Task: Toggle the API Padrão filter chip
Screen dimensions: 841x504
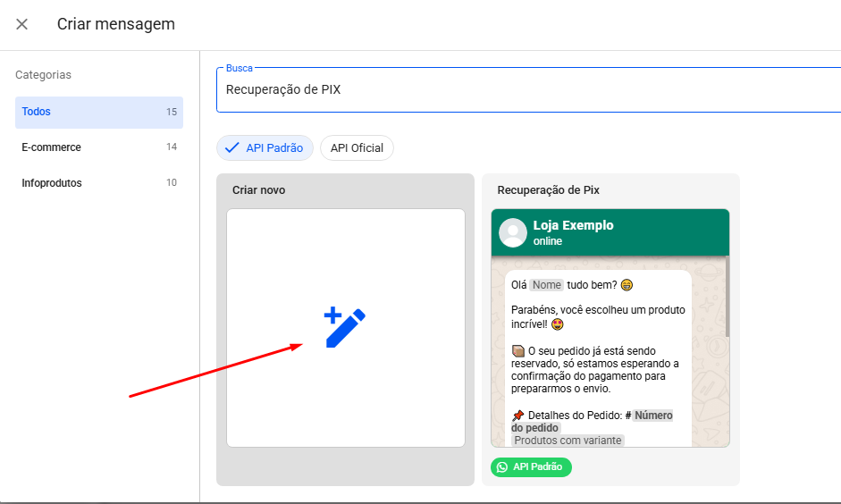Action: (265, 148)
